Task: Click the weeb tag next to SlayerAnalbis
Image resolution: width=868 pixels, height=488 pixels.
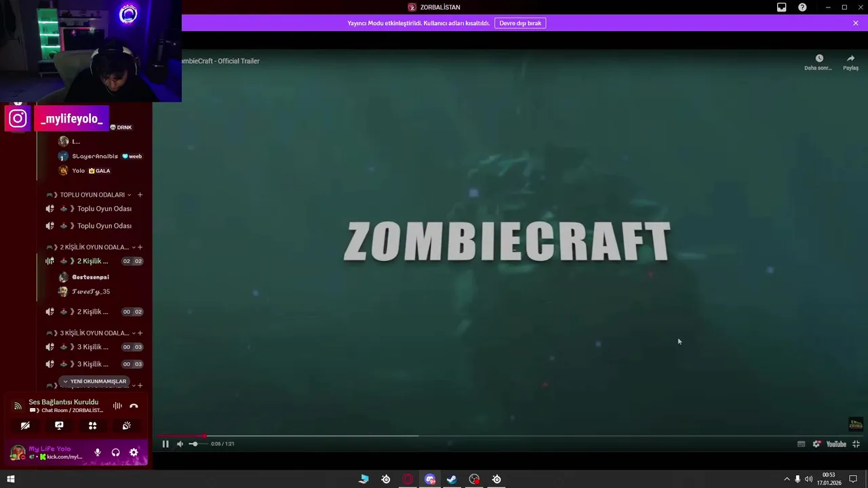Action: (x=132, y=157)
